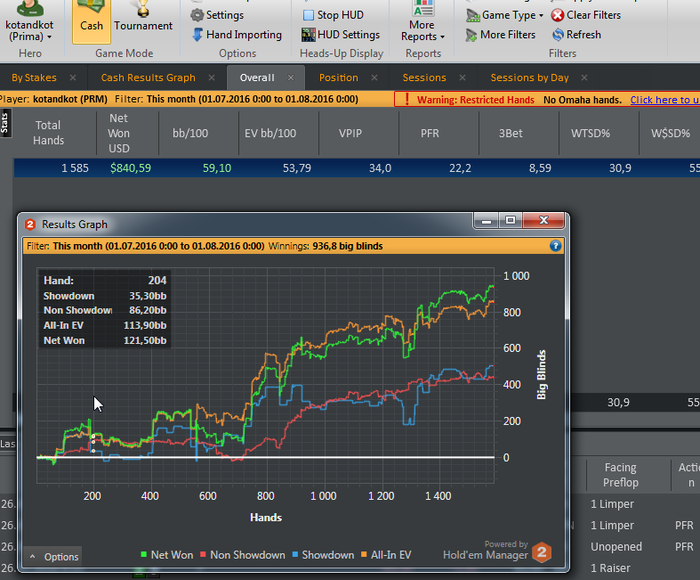Click the Facing Preflop column header
This screenshot has height=580, width=700.
(x=621, y=475)
